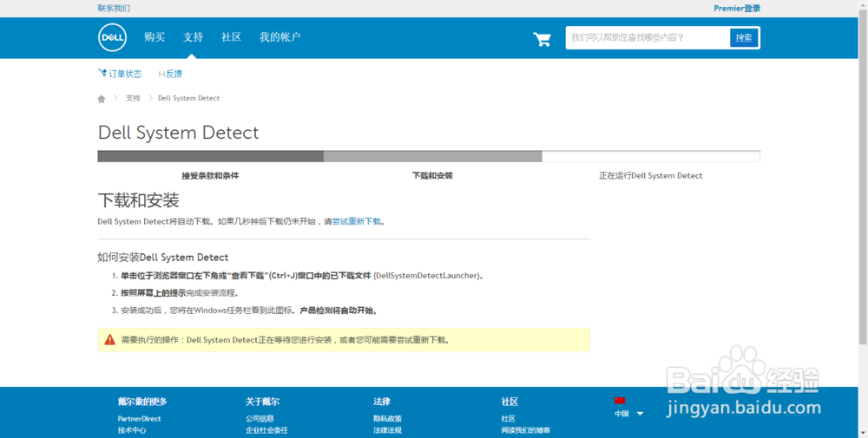The height and width of the screenshot is (438, 868).
Task: Click the 产品检测将自动开始 text
Action: pos(339,311)
